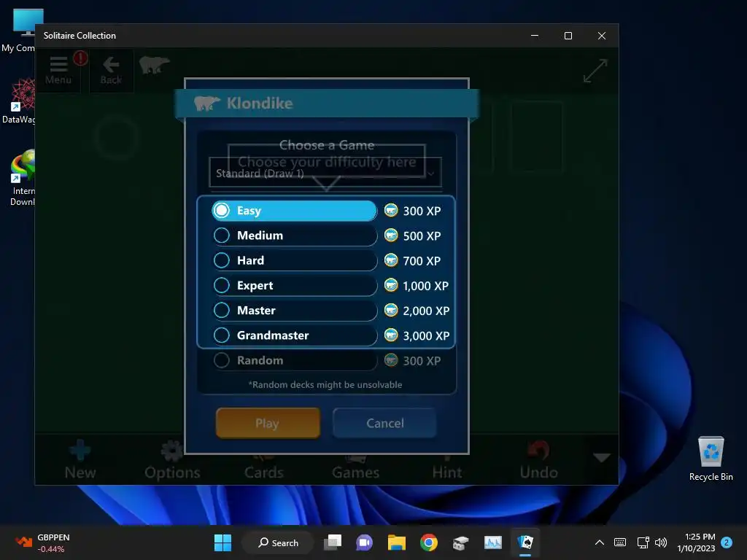Open Recycle Bin desktop icon
Image resolution: width=747 pixels, height=560 pixels.
click(711, 459)
